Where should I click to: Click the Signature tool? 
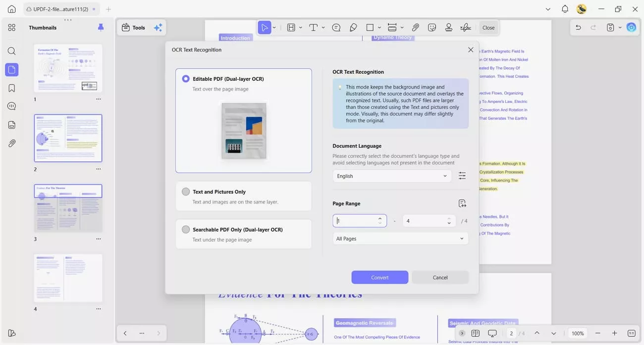pos(465,27)
